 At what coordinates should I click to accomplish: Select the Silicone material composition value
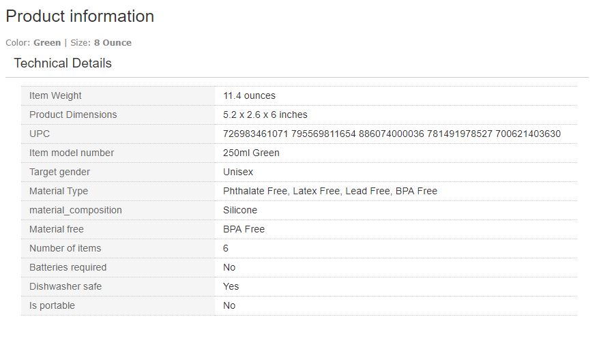point(240,211)
